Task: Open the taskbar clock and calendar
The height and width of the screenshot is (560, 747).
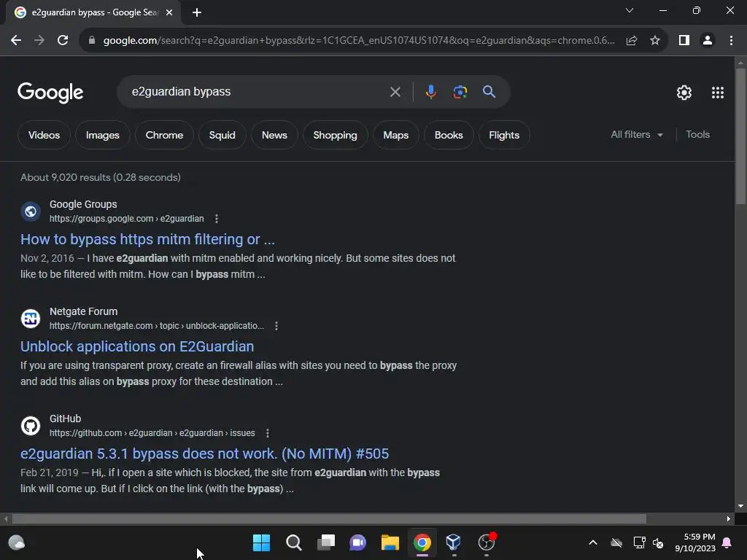Action: pyautogui.click(x=695, y=542)
